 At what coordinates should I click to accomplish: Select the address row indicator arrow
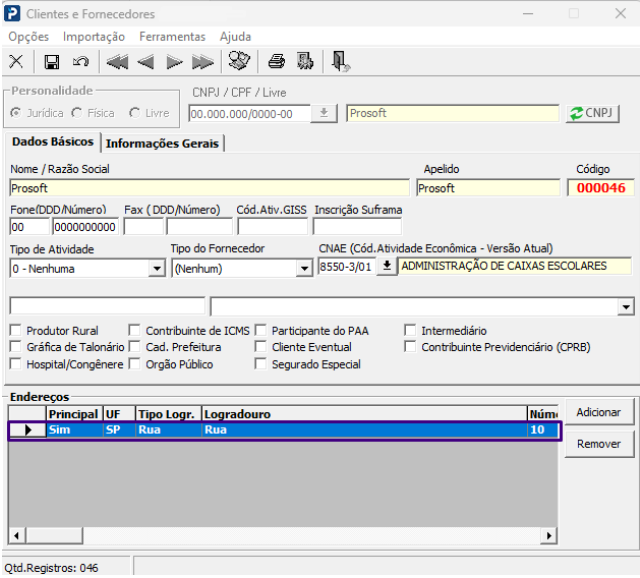coord(27,430)
